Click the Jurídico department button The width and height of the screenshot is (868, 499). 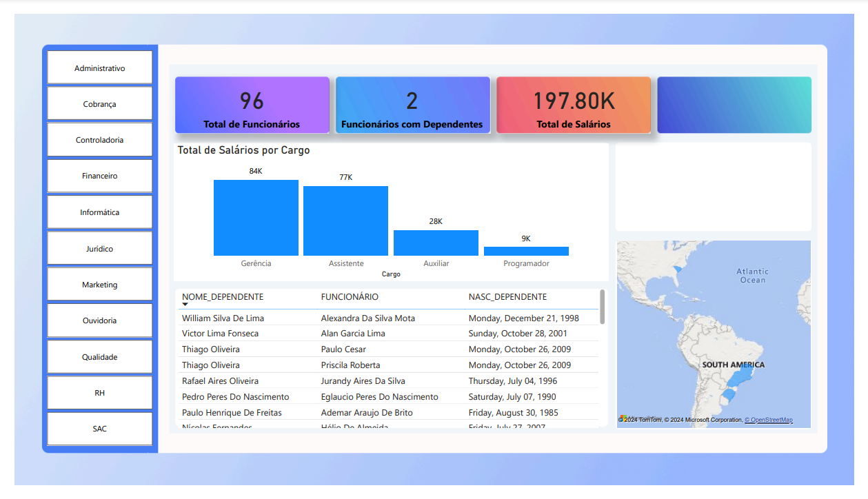pyautogui.click(x=100, y=249)
